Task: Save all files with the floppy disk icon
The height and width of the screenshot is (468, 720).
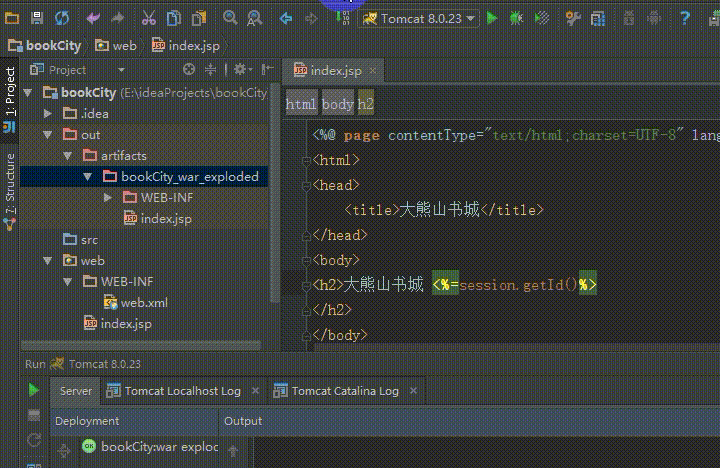Action: click(37, 18)
